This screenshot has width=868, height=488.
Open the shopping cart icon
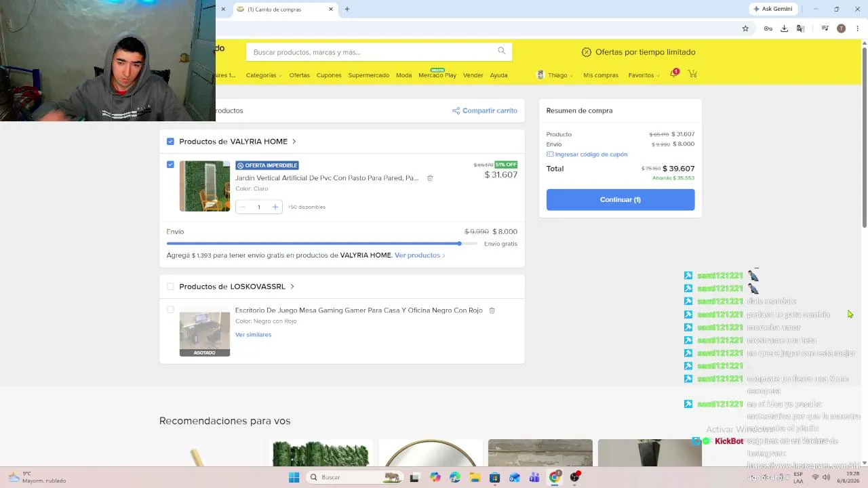(692, 74)
